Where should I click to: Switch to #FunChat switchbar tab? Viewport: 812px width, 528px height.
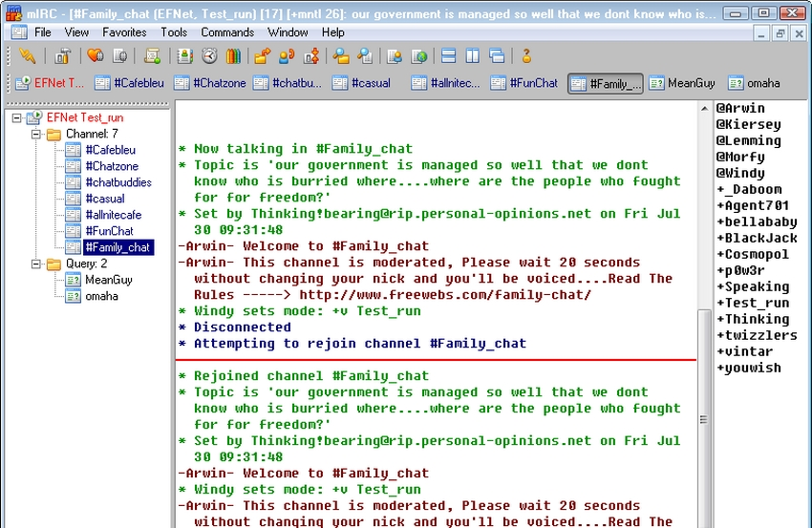526,83
